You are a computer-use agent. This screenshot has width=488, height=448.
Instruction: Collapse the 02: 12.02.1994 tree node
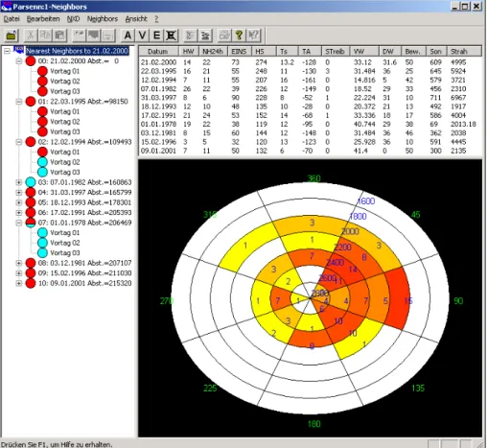pyautogui.click(x=19, y=142)
